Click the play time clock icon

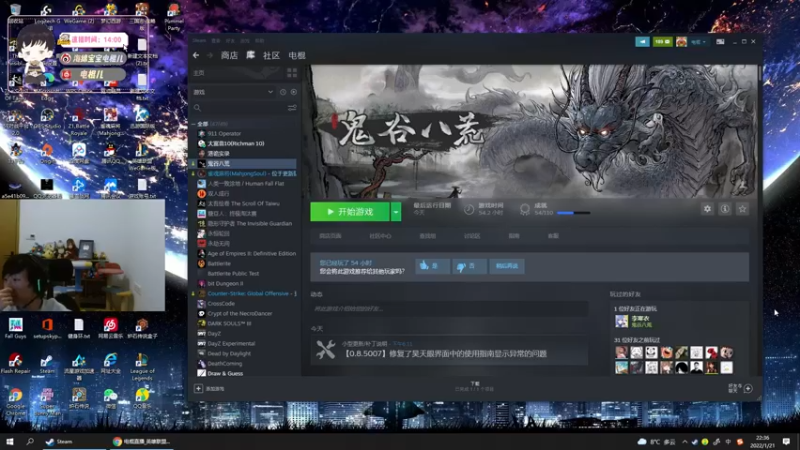point(469,209)
